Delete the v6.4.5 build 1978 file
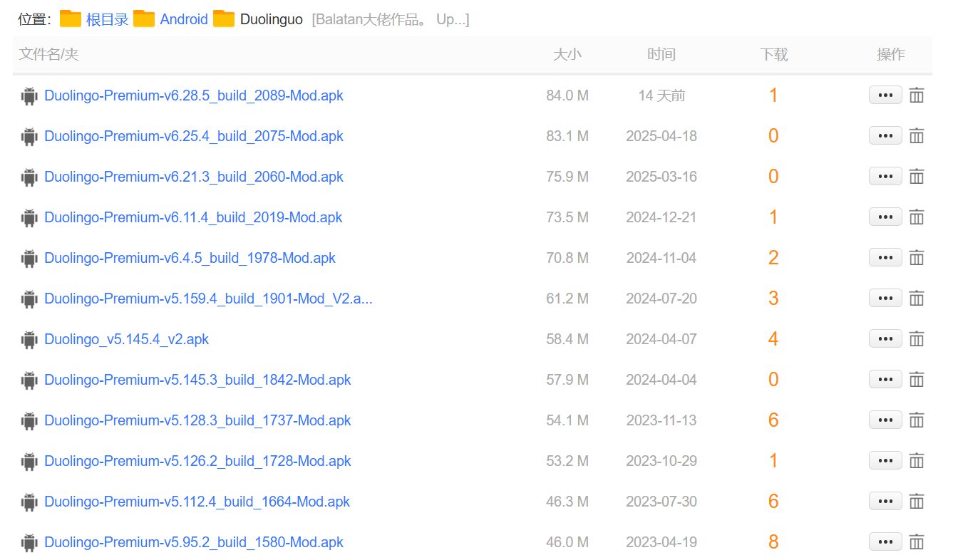Image resolution: width=958 pixels, height=560 pixels. pos(917,257)
